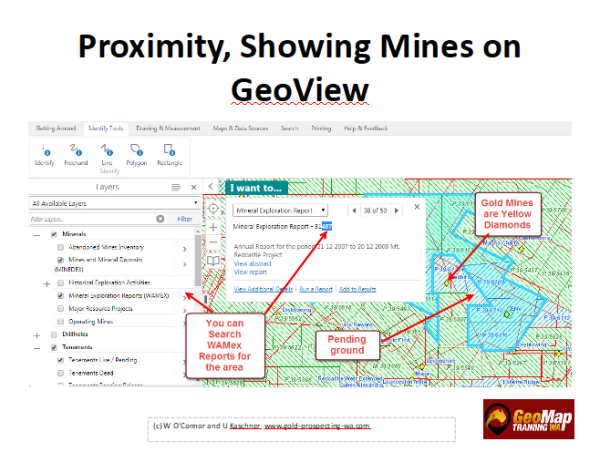600x452 pixels.
Task: Open the Printing tab
Action: pyautogui.click(x=321, y=128)
